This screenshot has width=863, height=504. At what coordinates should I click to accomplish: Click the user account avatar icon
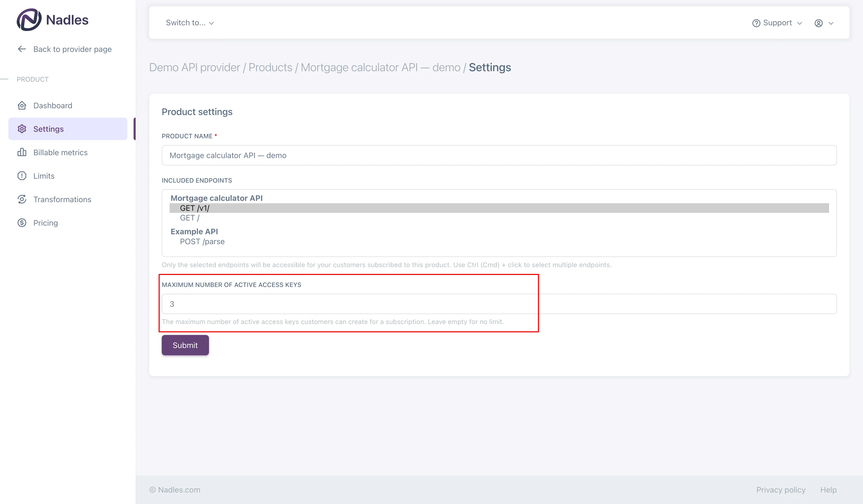(x=818, y=23)
